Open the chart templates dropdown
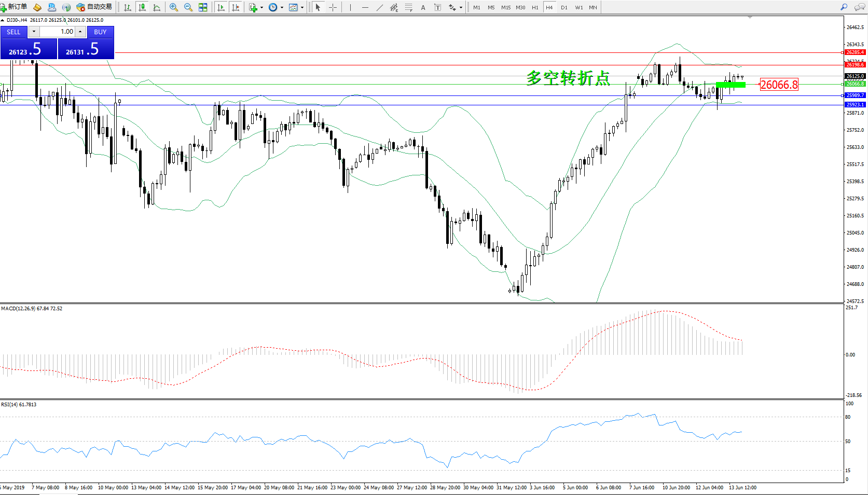The height and width of the screenshot is (495, 868). [302, 7]
